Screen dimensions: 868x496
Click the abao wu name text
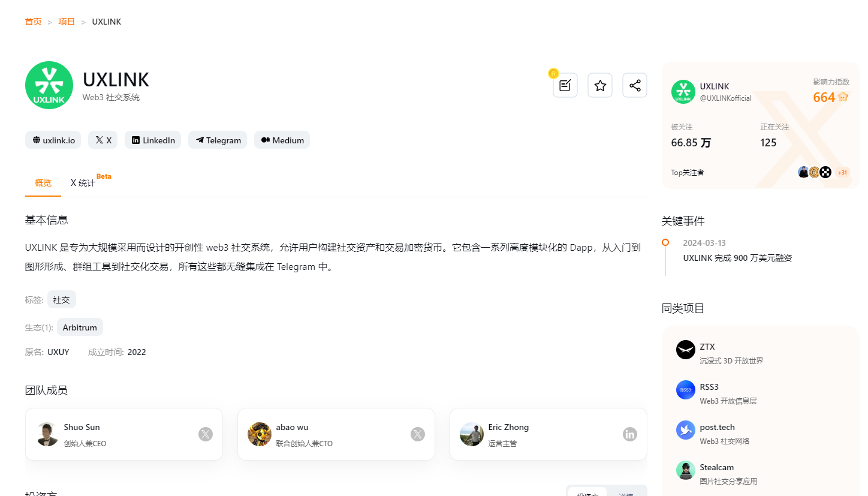pos(293,427)
